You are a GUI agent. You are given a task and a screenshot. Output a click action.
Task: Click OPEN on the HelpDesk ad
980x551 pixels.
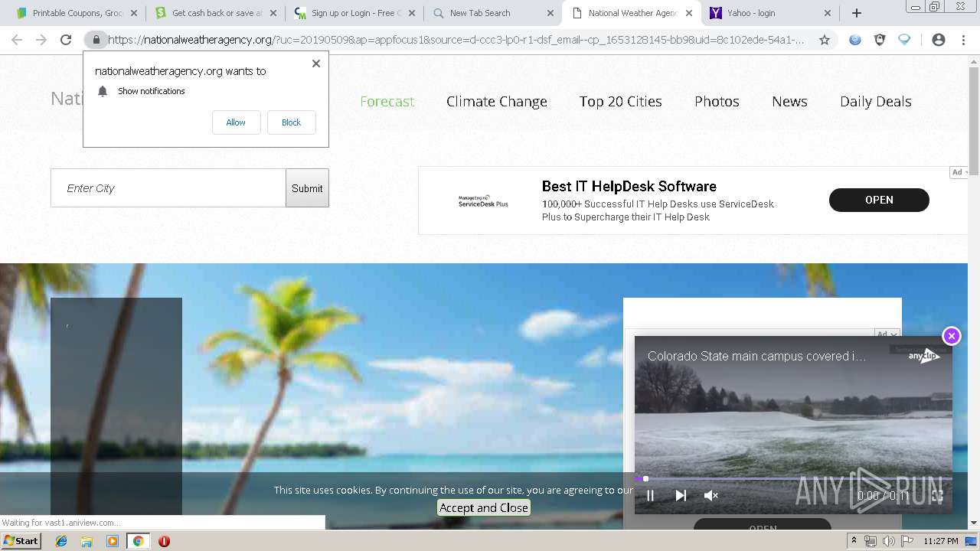[x=879, y=200]
